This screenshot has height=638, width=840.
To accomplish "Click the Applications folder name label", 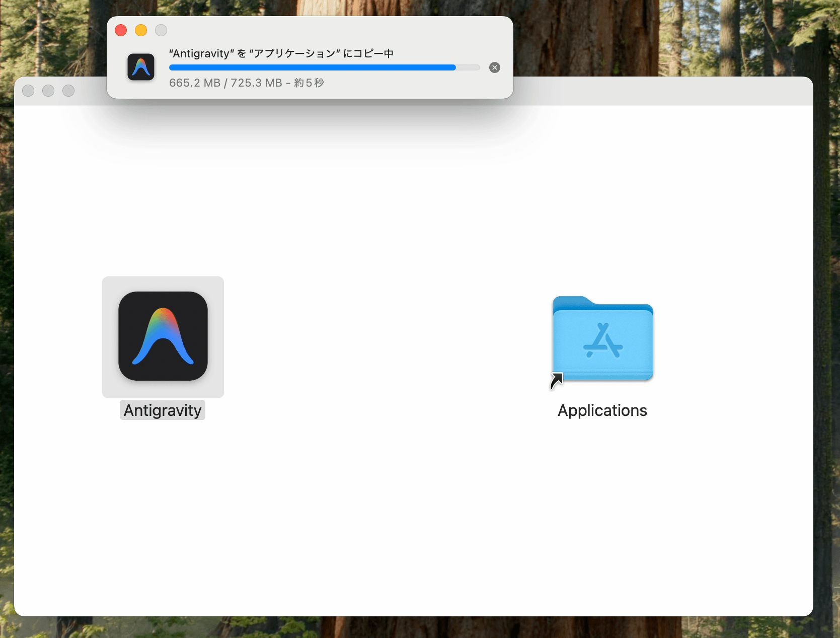I will pos(602,410).
